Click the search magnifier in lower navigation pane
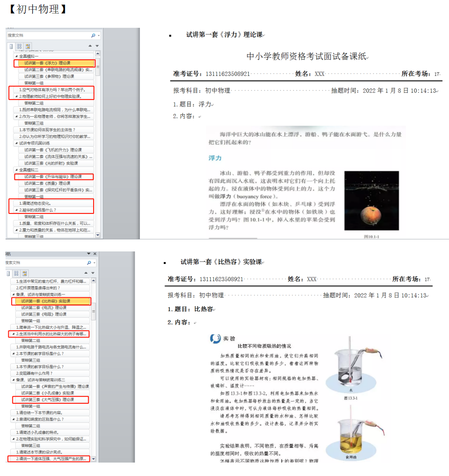 89,263
